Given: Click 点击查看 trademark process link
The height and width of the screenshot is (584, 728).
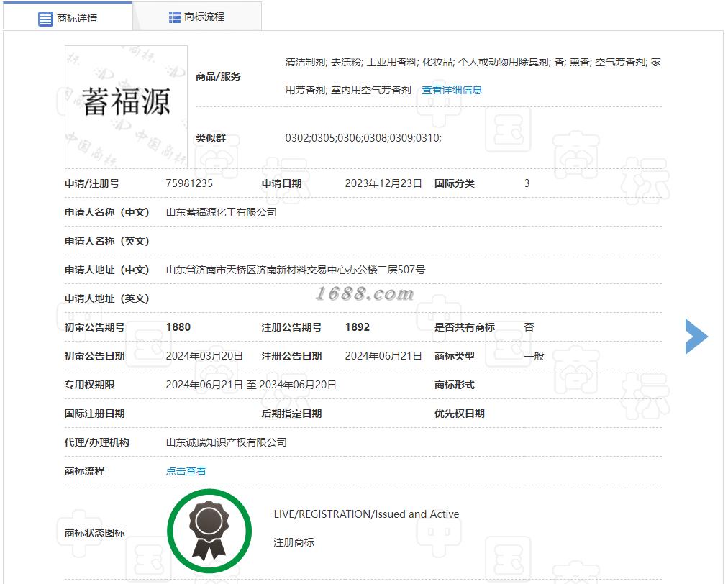Looking at the screenshot, I should 186,471.
